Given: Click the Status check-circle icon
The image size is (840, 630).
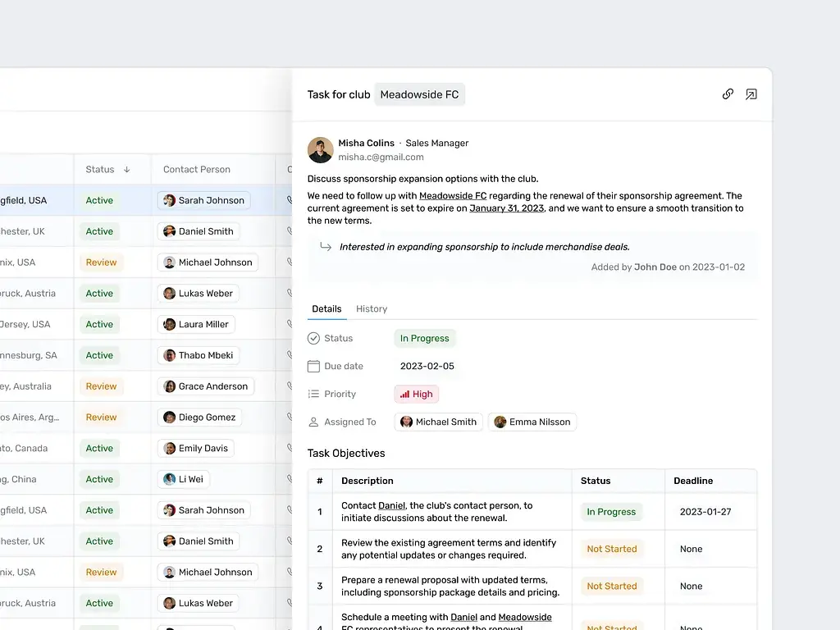Looking at the screenshot, I should pyautogui.click(x=313, y=338).
